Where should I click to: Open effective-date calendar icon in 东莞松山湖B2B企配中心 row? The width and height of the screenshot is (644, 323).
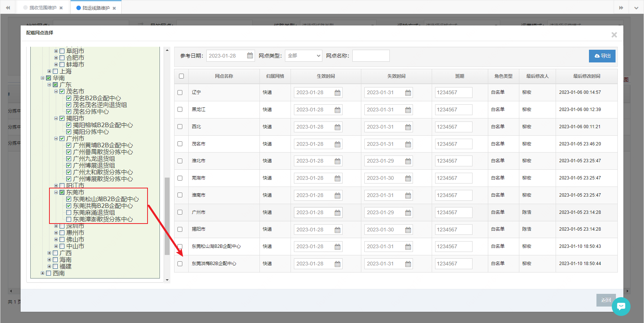(337, 247)
